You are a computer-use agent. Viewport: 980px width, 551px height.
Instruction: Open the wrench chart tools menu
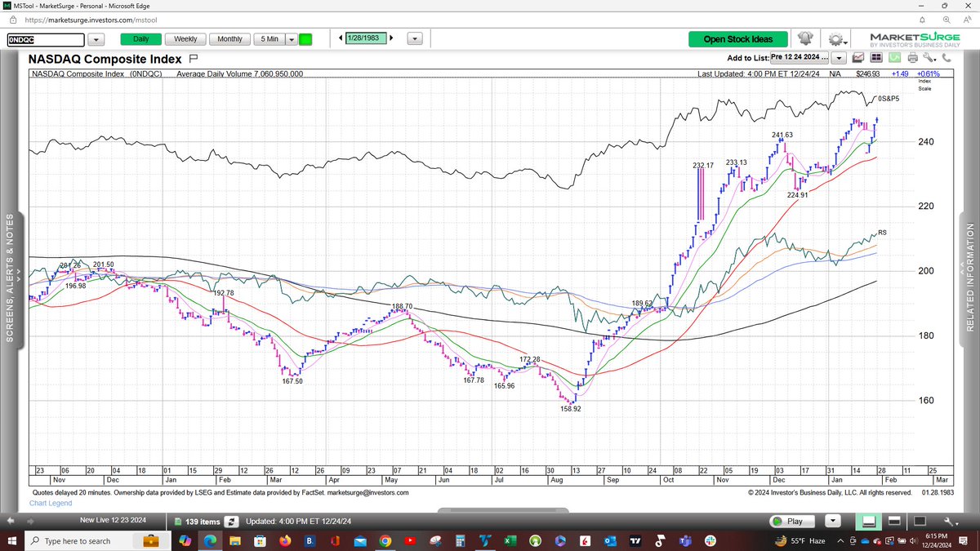(929, 57)
